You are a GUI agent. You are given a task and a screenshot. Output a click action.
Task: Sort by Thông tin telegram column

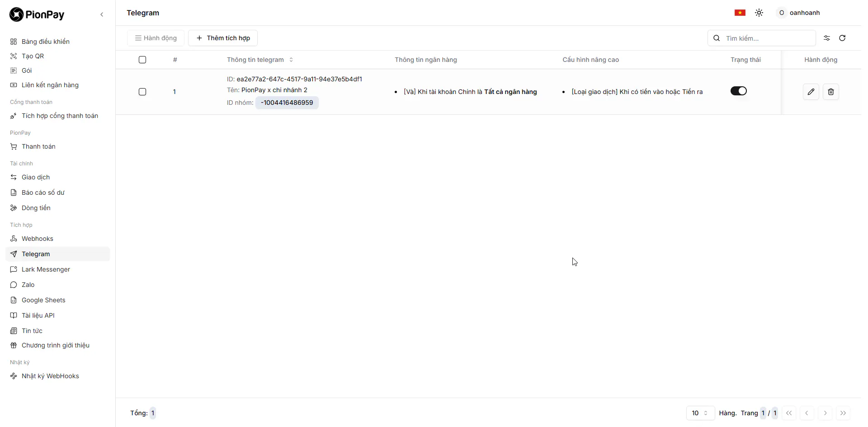coord(260,60)
